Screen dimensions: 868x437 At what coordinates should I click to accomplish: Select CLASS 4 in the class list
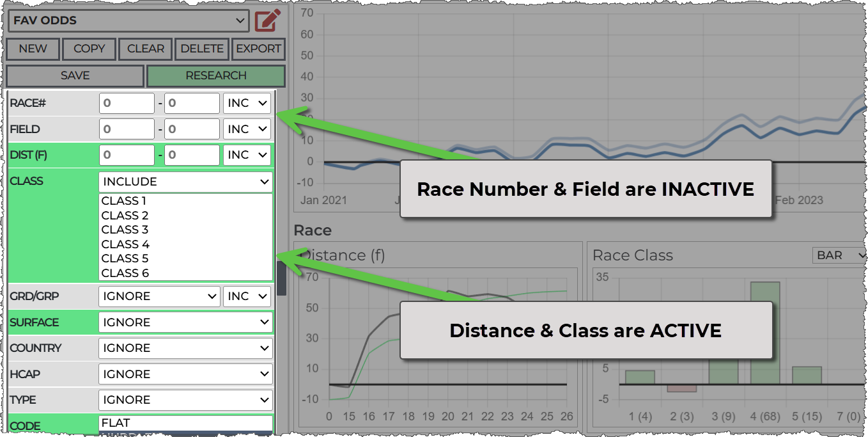(x=125, y=244)
